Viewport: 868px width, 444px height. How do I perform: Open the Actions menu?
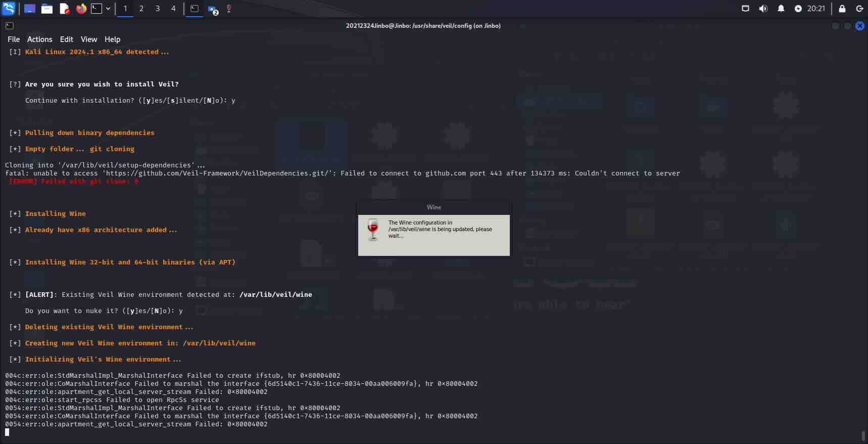coord(39,39)
